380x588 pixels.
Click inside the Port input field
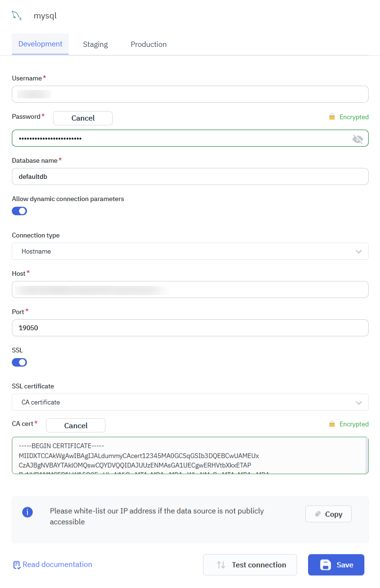tap(189, 327)
